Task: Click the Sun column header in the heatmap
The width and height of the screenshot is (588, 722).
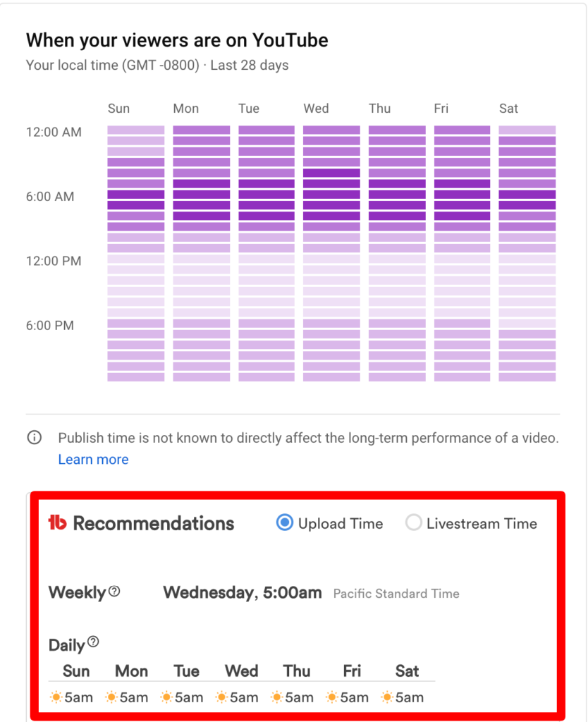Action: tap(118, 109)
